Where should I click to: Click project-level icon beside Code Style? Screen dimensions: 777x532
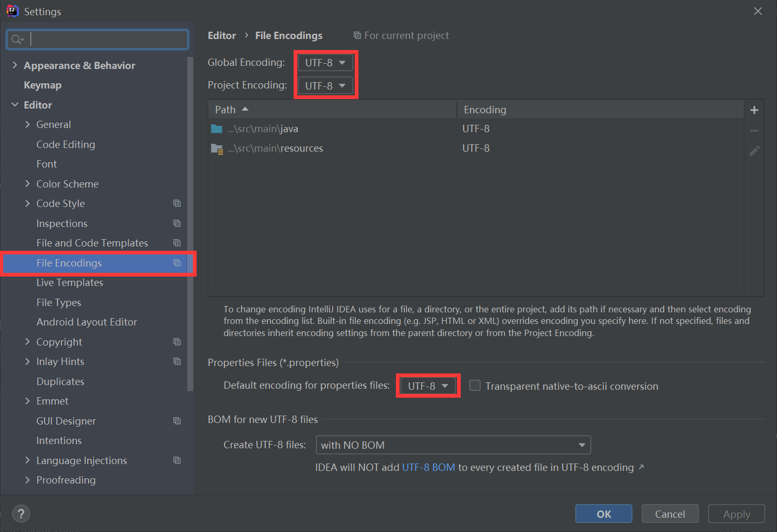pos(177,203)
